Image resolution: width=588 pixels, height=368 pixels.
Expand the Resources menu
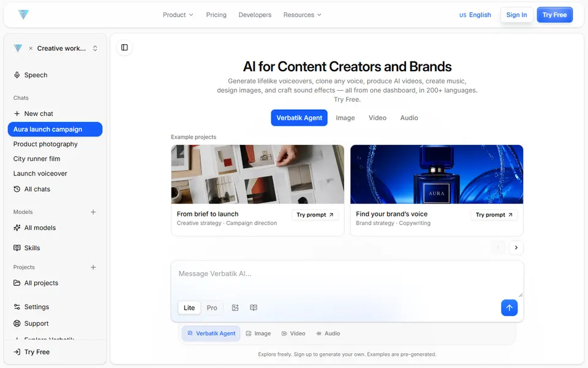pos(302,15)
